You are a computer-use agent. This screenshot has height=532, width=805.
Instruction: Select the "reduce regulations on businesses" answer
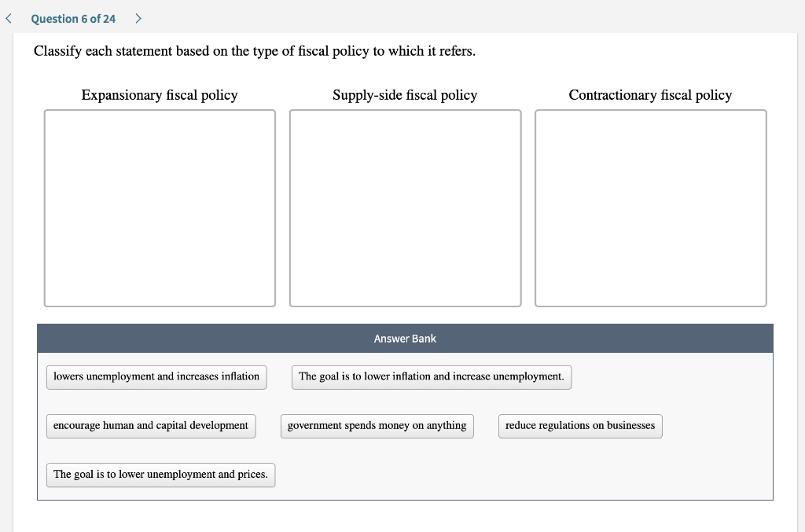click(580, 426)
